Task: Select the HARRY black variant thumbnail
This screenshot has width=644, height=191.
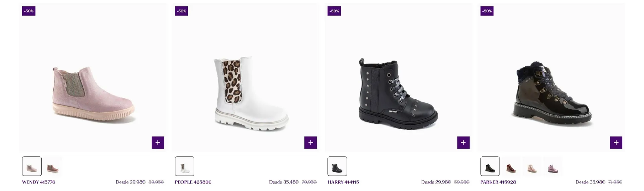Action: (x=337, y=166)
